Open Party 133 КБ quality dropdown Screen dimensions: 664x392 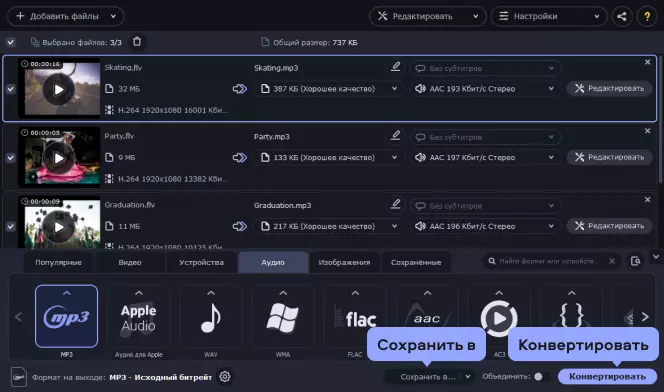(x=329, y=157)
